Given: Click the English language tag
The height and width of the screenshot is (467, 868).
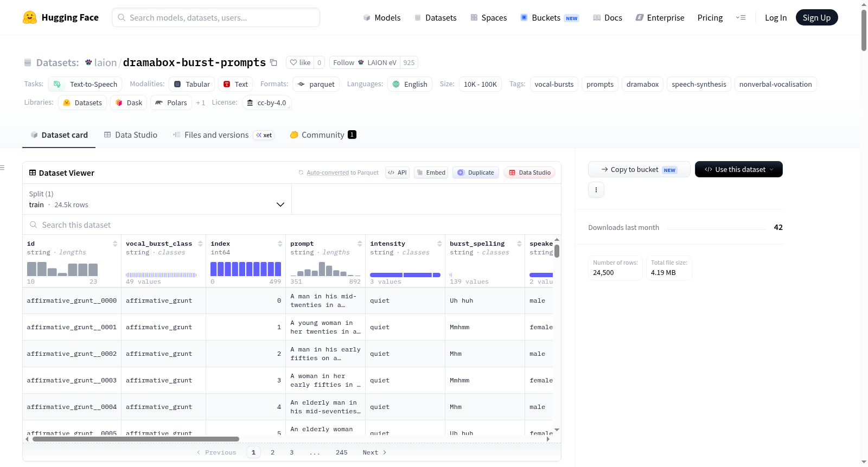Looking at the screenshot, I should pyautogui.click(x=410, y=84).
